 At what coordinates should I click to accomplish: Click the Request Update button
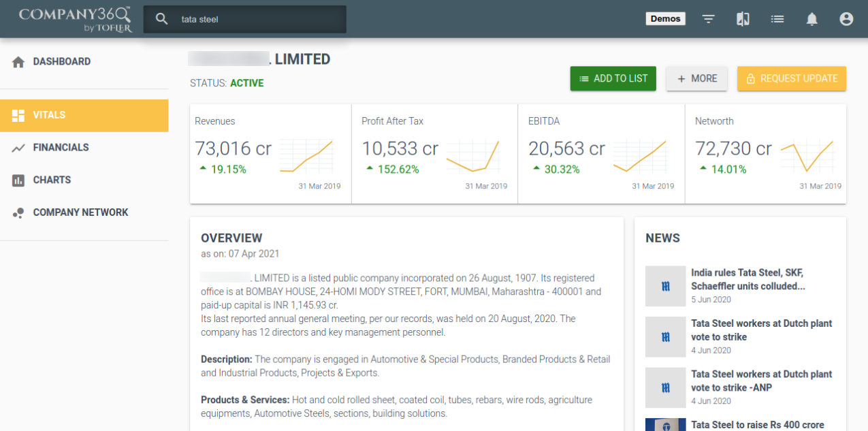pyautogui.click(x=792, y=78)
